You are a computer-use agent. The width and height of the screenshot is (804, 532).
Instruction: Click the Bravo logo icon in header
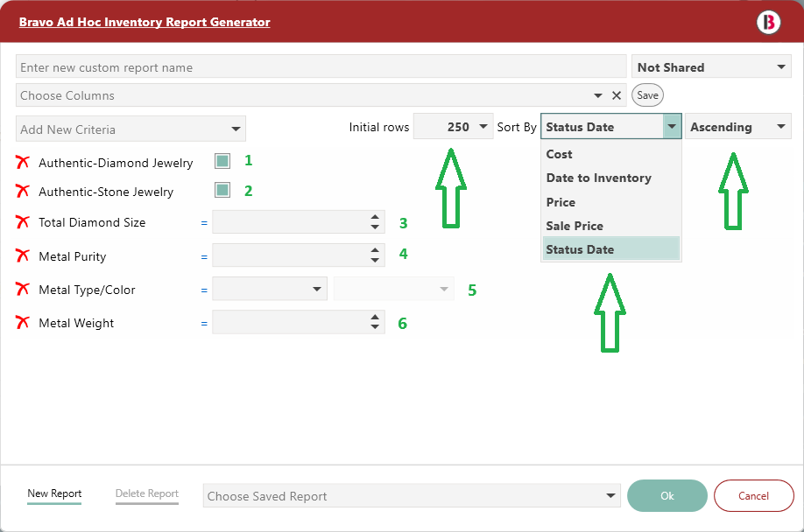point(768,22)
